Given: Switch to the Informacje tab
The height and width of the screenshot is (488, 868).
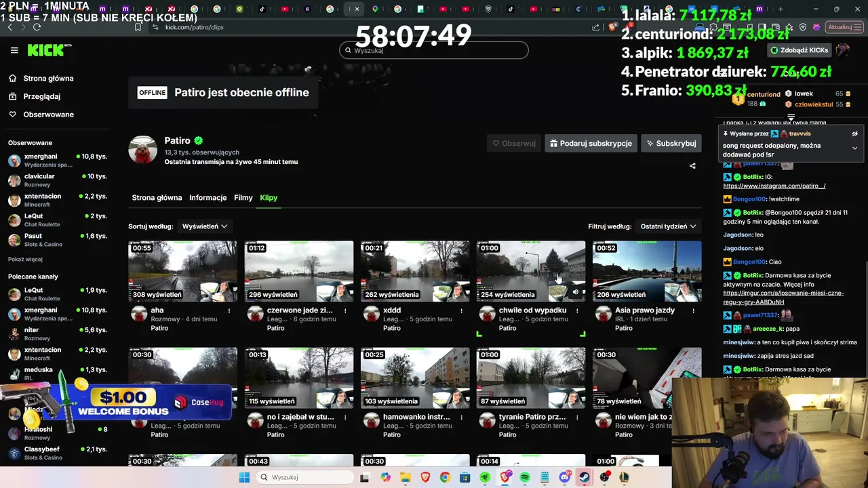Looking at the screenshot, I should tap(208, 198).
